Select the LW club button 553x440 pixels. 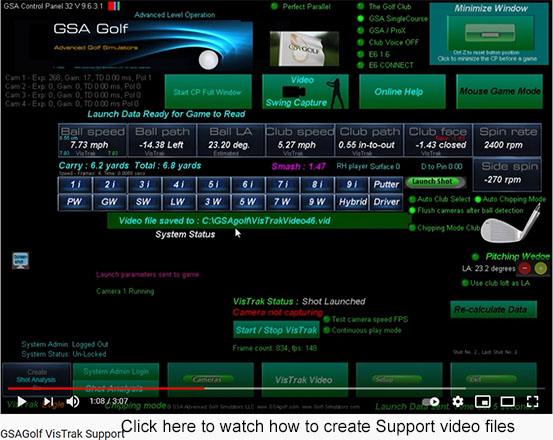(x=179, y=202)
